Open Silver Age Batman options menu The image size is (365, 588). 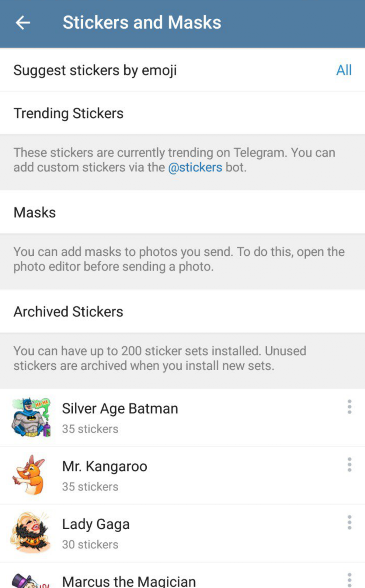(349, 407)
